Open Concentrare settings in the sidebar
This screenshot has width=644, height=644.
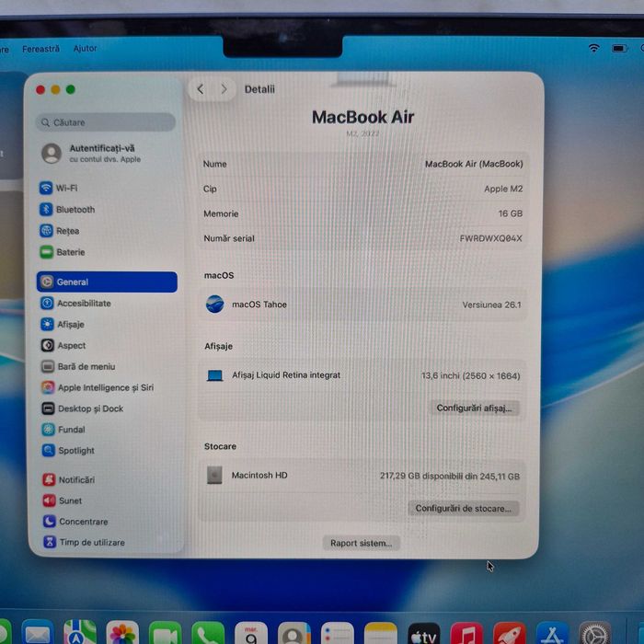pos(75,522)
